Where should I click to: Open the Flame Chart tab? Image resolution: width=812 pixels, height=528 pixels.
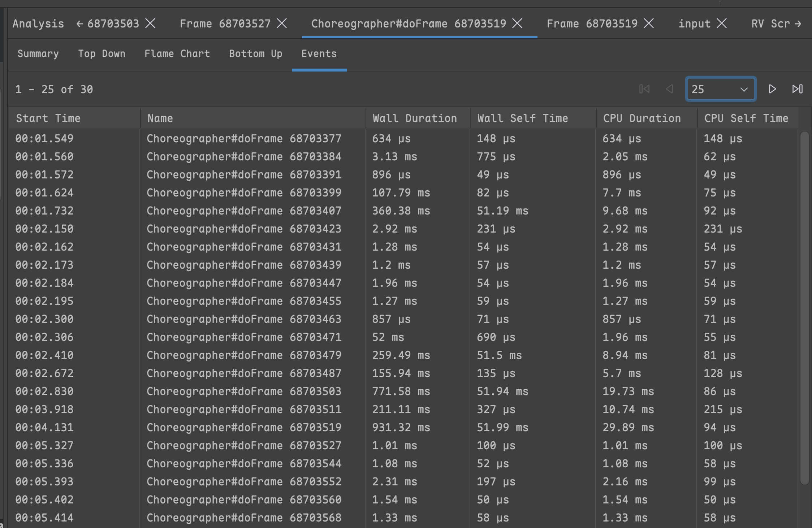(x=177, y=54)
